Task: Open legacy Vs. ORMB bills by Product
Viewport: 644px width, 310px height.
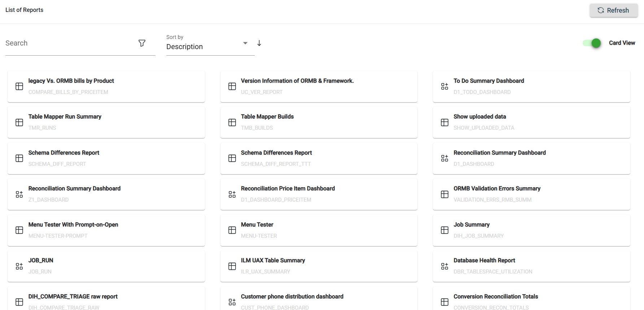Action: coord(106,86)
